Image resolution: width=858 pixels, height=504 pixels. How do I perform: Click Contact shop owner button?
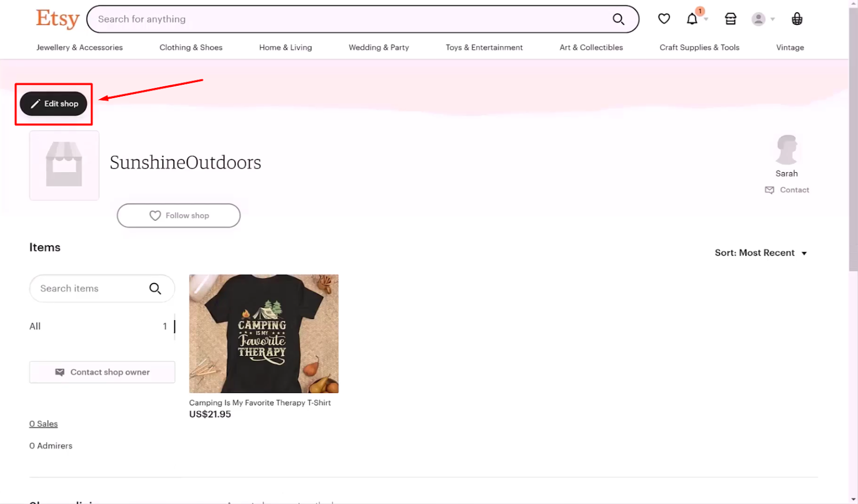coord(102,372)
